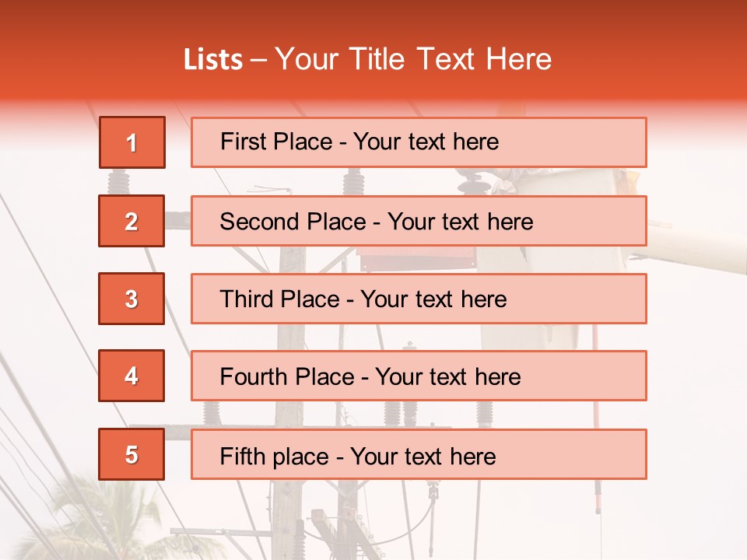Click "Your text here" in First Place row
The image size is (747, 560).
point(426,142)
